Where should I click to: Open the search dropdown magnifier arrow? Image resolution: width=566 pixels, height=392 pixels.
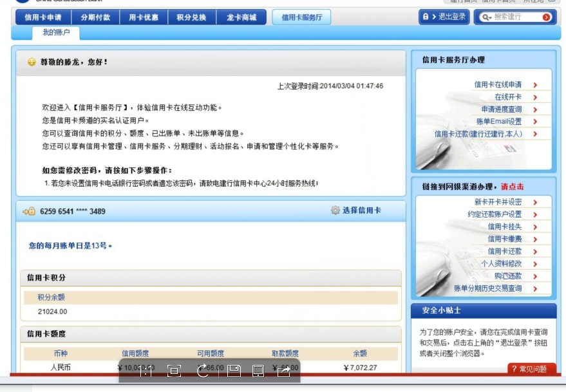tap(487, 17)
